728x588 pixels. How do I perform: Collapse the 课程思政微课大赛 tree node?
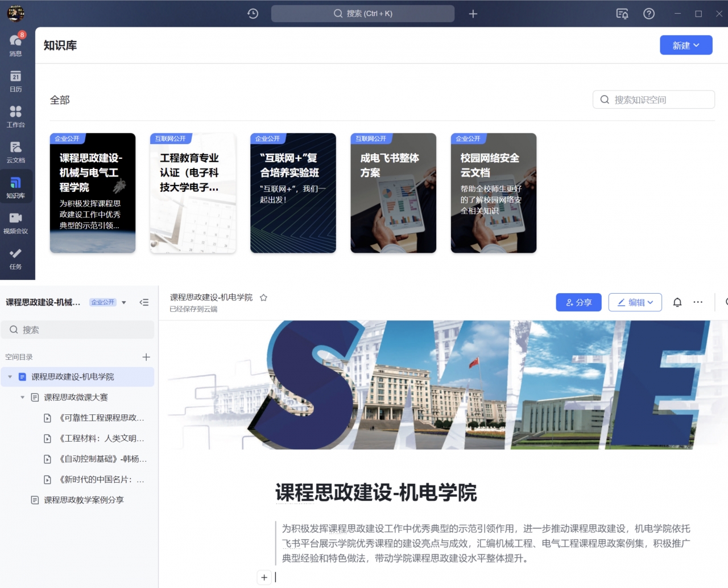click(x=23, y=397)
